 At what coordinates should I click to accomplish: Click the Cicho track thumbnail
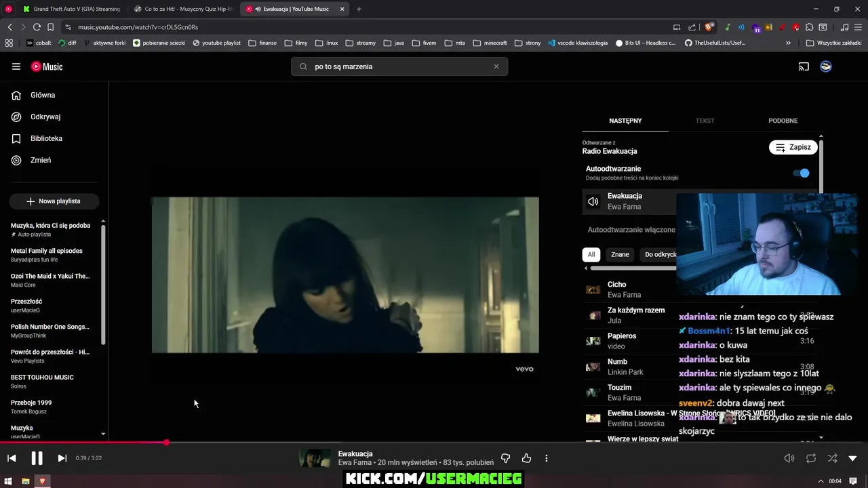(593, 289)
